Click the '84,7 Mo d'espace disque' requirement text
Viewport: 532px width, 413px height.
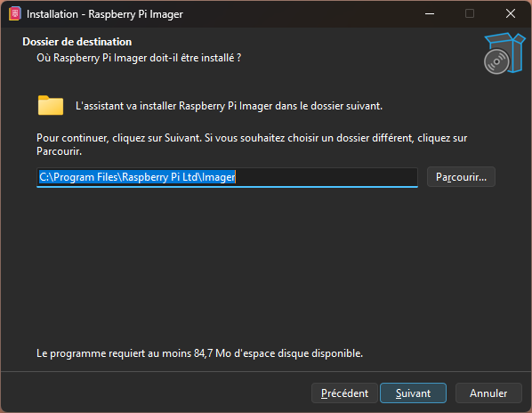click(x=199, y=353)
